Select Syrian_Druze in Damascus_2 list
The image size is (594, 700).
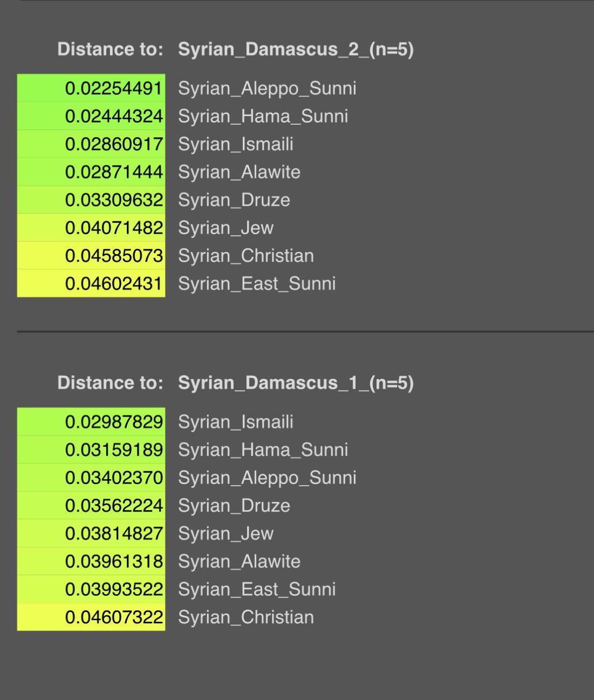tap(234, 200)
